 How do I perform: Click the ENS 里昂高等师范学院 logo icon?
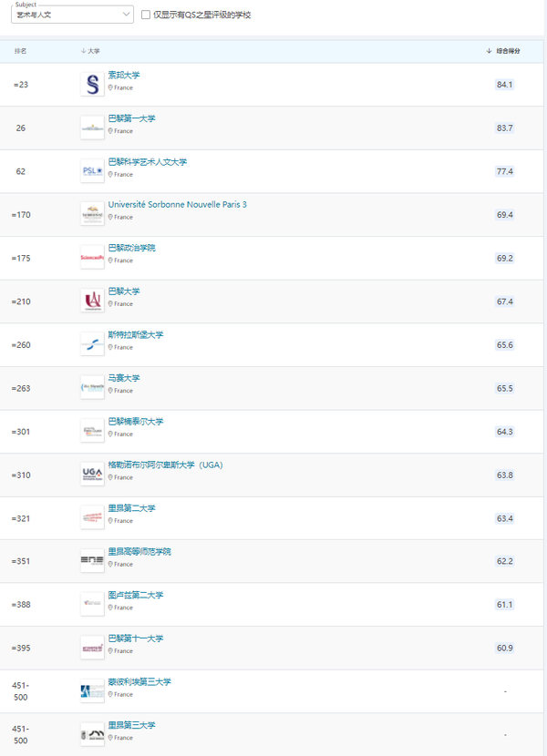pos(92,561)
